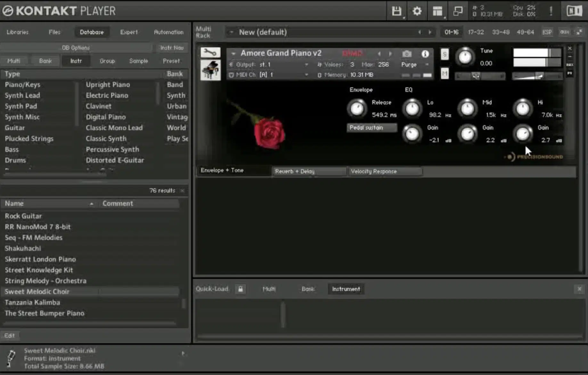
Task: Open the Output st. 1 dropdown
Action: click(x=306, y=65)
